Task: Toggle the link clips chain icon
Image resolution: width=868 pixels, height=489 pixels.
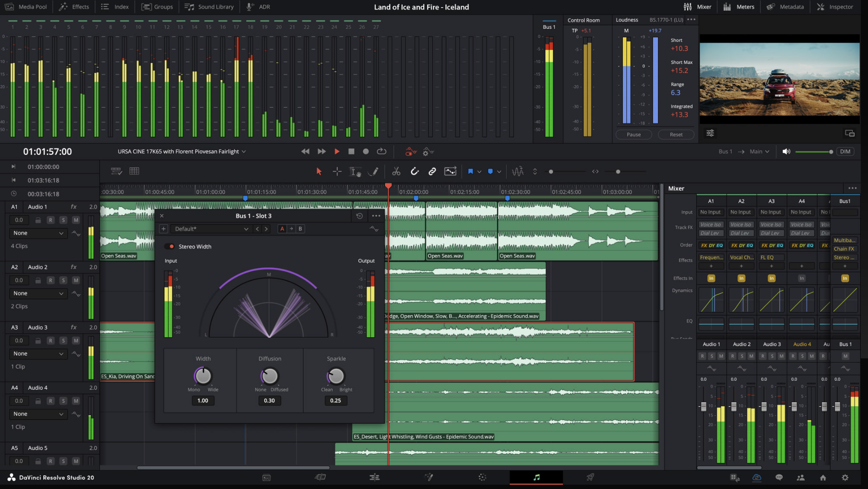Action: (432, 171)
